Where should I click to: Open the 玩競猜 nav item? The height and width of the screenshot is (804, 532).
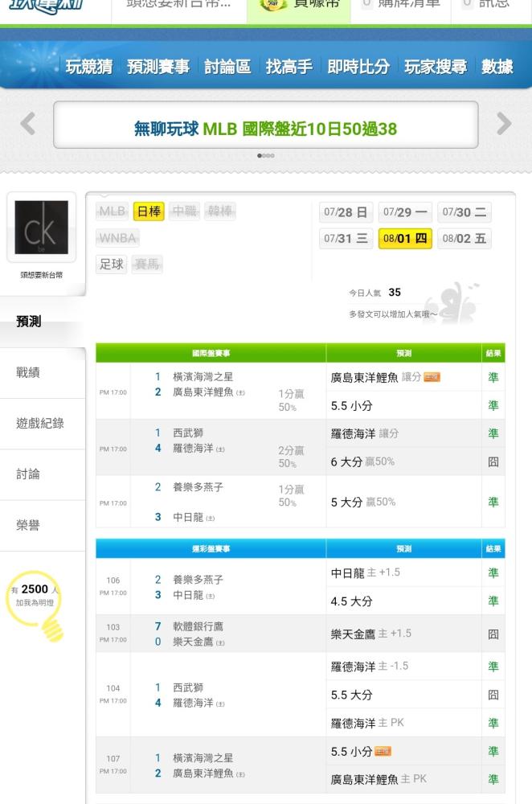[89, 67]
